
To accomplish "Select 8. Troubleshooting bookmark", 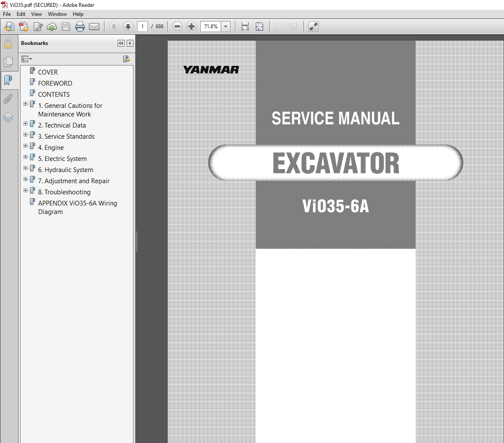I will (64, 192).
